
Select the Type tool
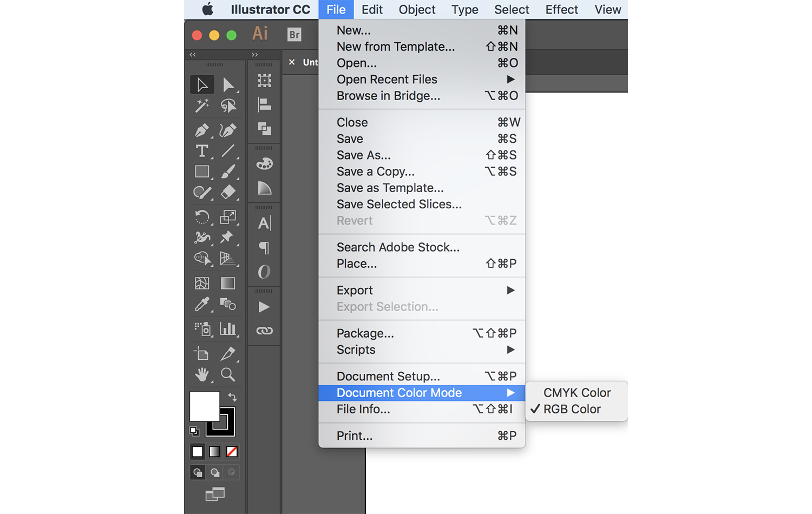coord(202,151)
